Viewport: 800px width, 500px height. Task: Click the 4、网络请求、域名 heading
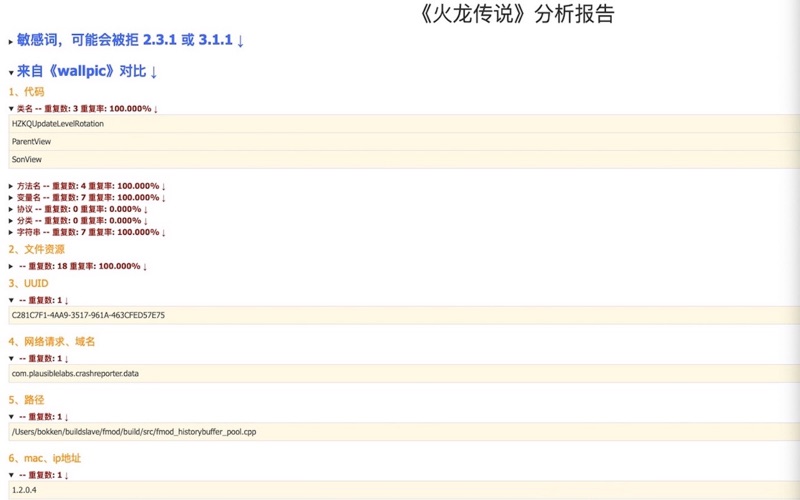click(52, 342)
